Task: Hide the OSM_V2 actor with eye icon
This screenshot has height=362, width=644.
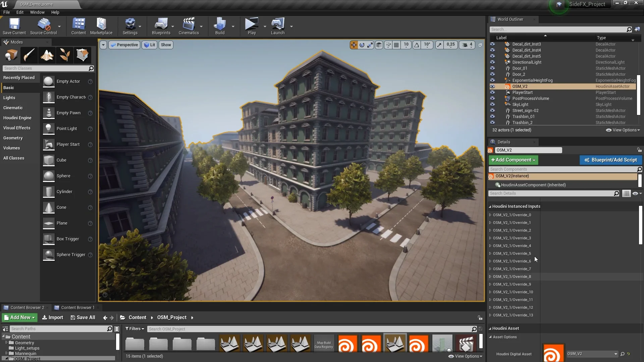Action: pyautogui.click(x=492, y=86)
